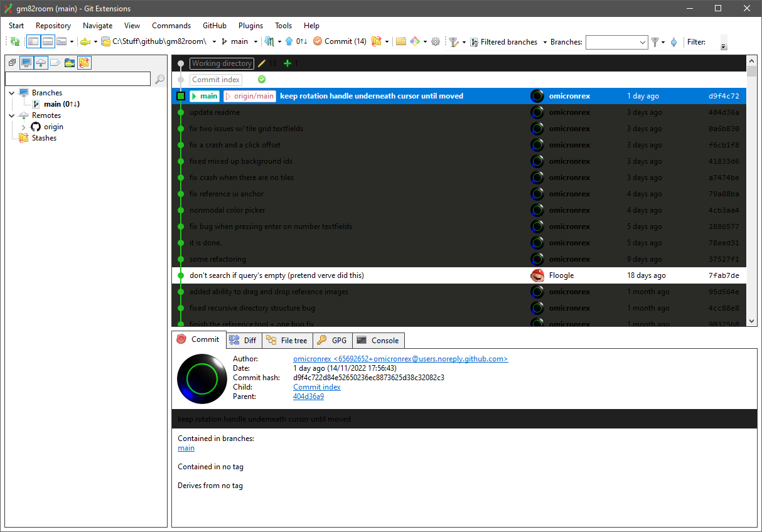Click the pull toolbar icon

point(269,41)
